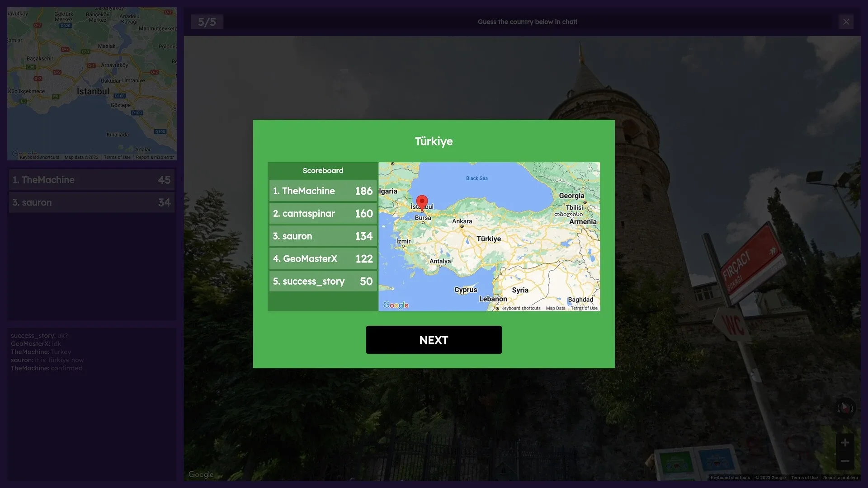Click Map Data link on result map
Image resolution: width=868 pixels, height=488 pixels.
point(555,308)
